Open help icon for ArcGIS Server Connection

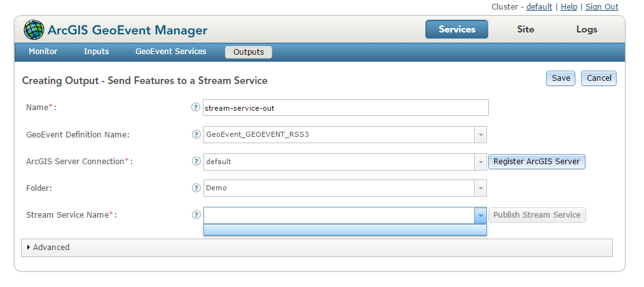coord(196,161)
